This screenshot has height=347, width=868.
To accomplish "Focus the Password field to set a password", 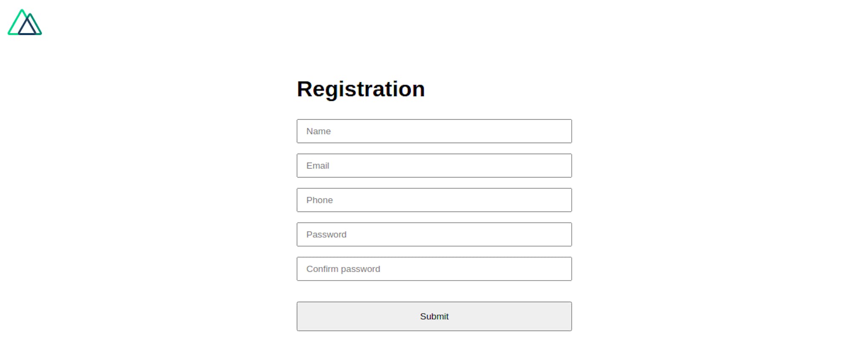I will [434, 234].
